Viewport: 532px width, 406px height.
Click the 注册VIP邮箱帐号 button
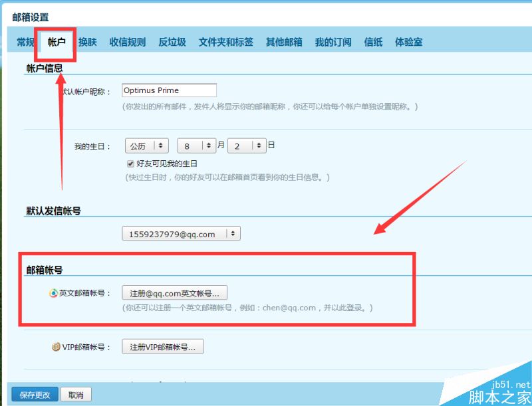pyautogui.click(x=163, y=347)
